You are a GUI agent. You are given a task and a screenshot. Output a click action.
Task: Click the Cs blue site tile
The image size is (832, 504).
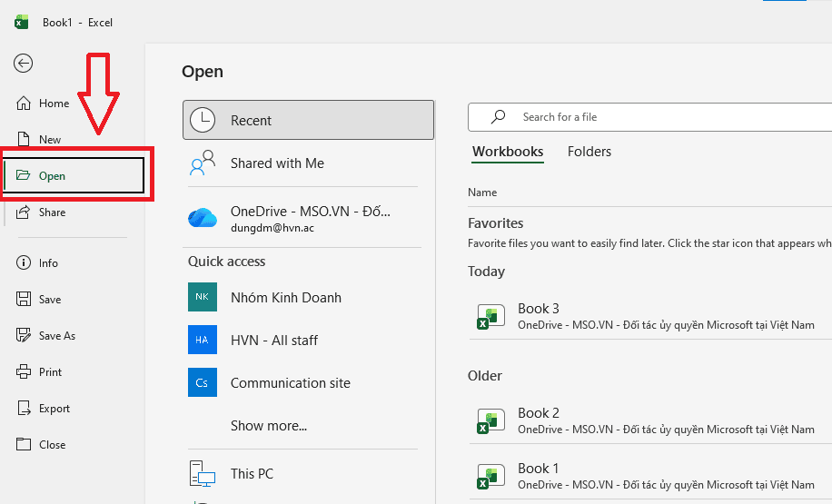coord(203,382)
